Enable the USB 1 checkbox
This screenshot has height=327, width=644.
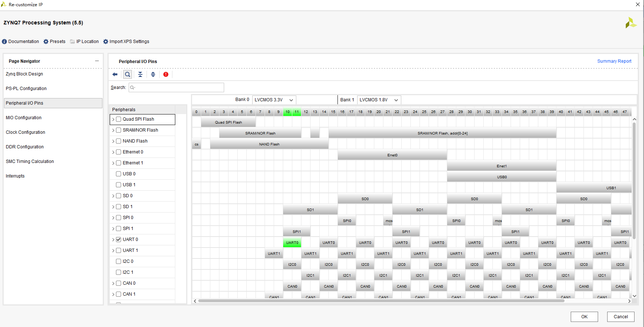[118, 185]
